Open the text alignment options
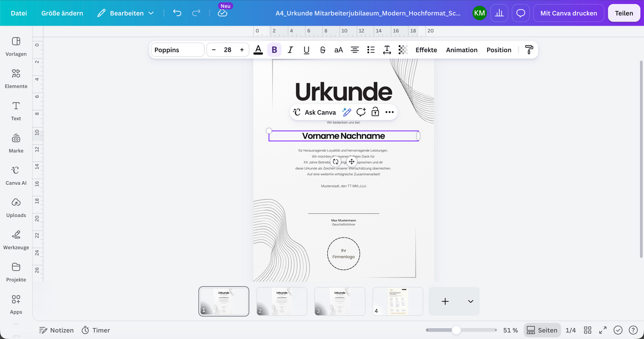644x339 pixels. 355,50
